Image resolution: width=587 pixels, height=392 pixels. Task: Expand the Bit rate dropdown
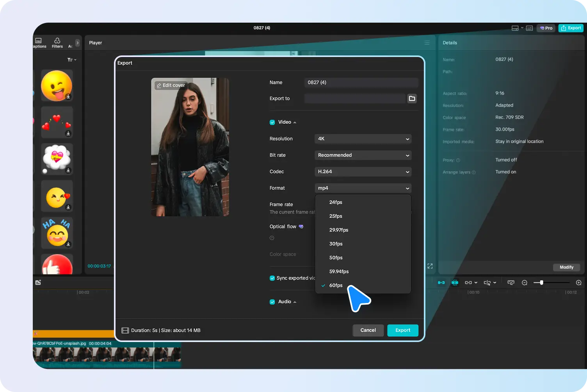pos(363,155)
